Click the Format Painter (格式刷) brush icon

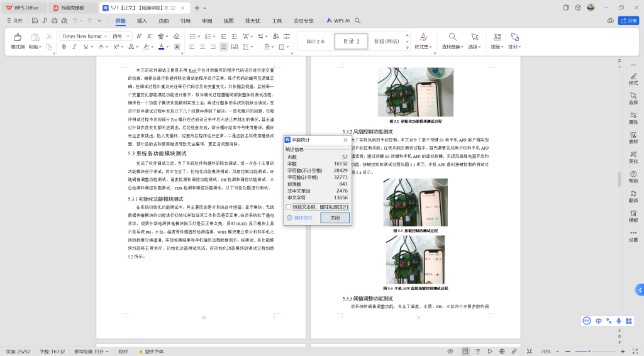click(18, 37)
